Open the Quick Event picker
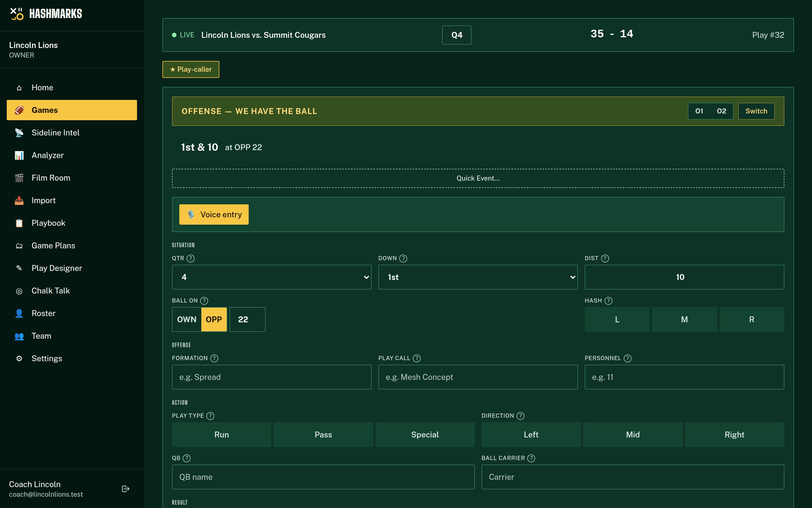 [478, 178]
